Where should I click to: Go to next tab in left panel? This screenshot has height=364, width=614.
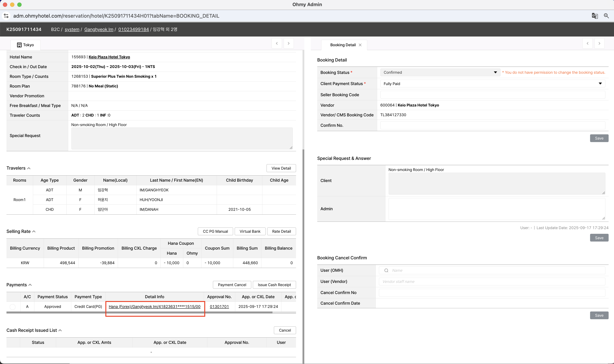288,43
